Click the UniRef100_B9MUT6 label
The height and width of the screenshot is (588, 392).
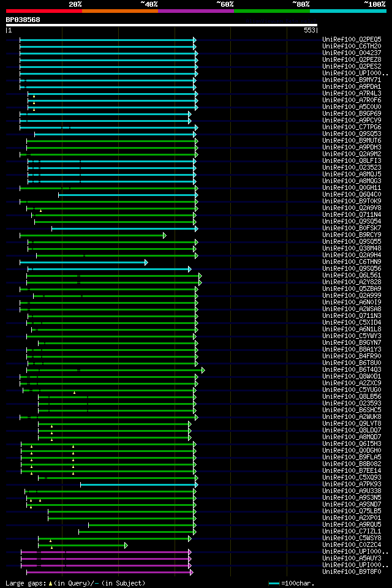(x=352, y=141)
